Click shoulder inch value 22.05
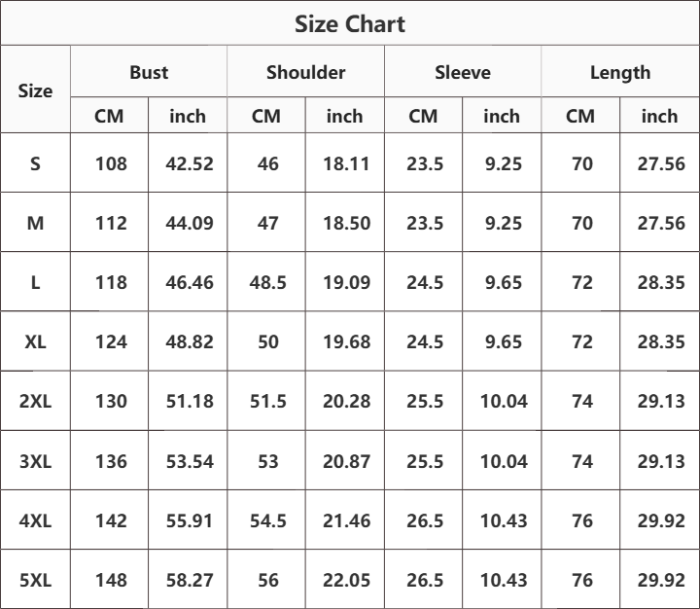The image size is (700, 609). point(346,580)
